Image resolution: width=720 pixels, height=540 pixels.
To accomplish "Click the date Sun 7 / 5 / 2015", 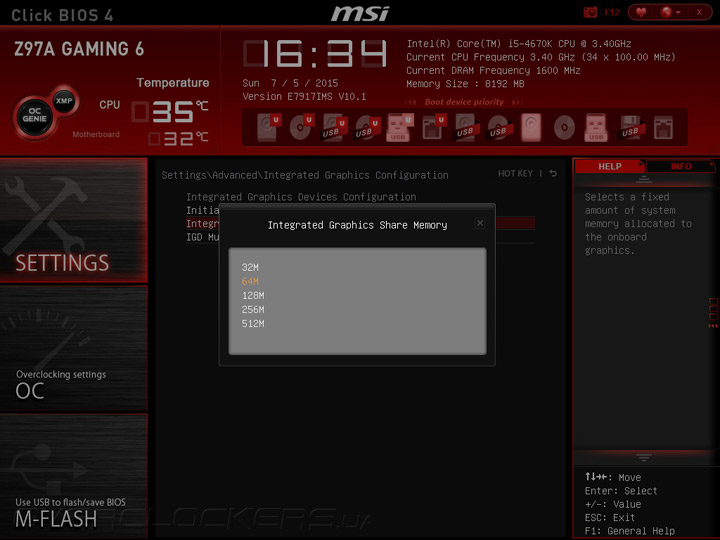I will tap(290, 83).
